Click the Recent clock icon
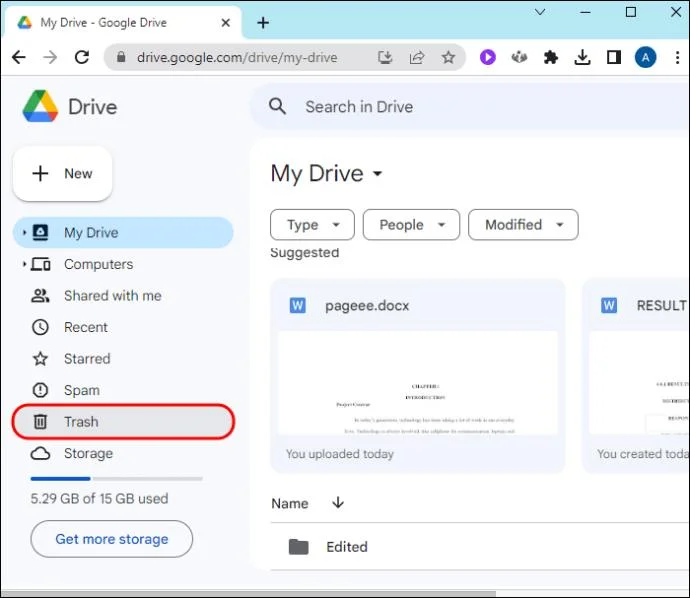 [x=40, y=327]
